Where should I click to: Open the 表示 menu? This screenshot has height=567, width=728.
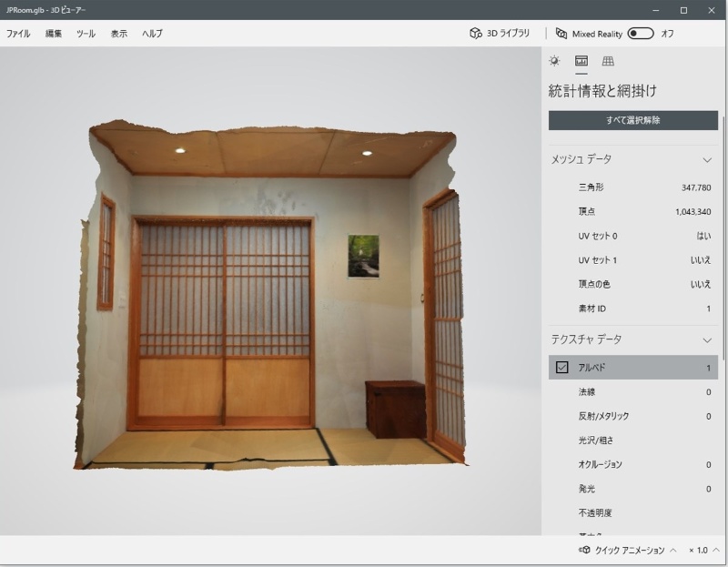coord(119,34)
